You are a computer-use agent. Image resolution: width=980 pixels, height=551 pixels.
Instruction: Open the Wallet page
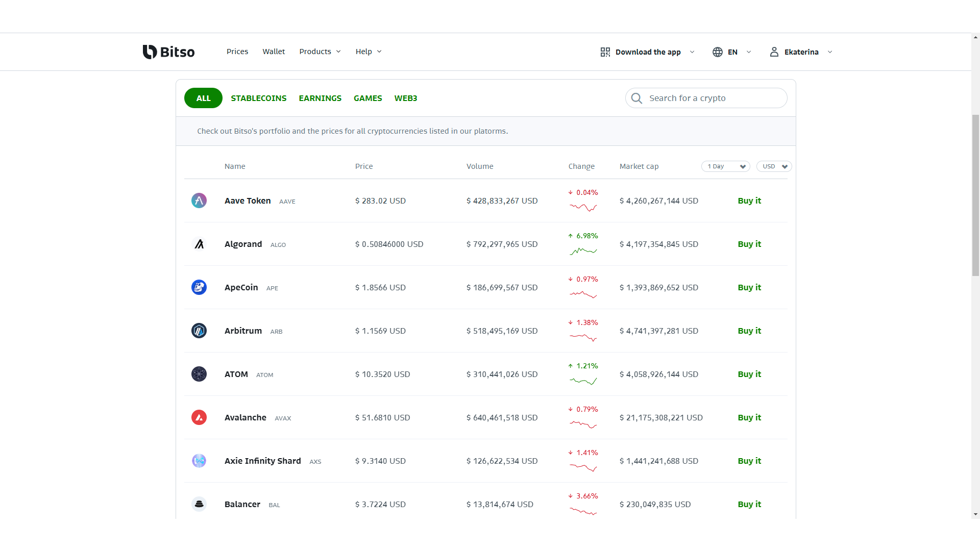274,52
